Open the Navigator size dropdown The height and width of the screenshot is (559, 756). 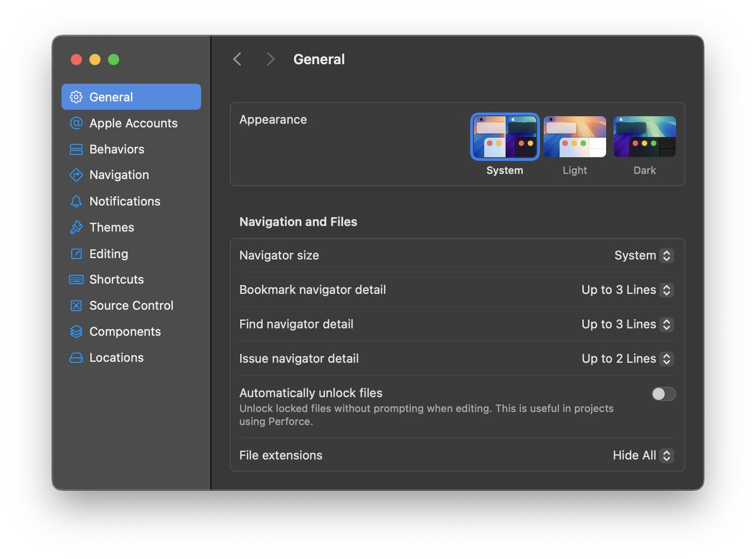click(667, 256)
